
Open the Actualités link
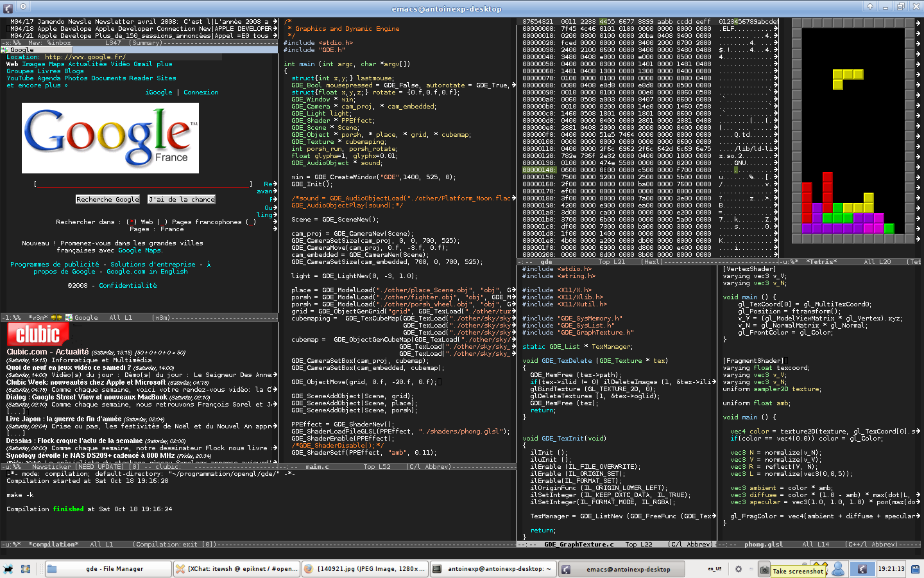click(87, 64)
